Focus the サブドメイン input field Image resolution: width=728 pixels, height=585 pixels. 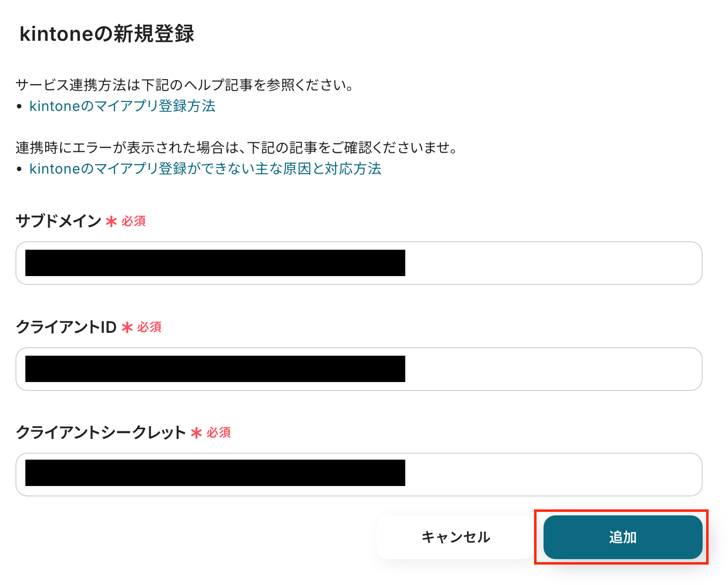pos(359,263)
